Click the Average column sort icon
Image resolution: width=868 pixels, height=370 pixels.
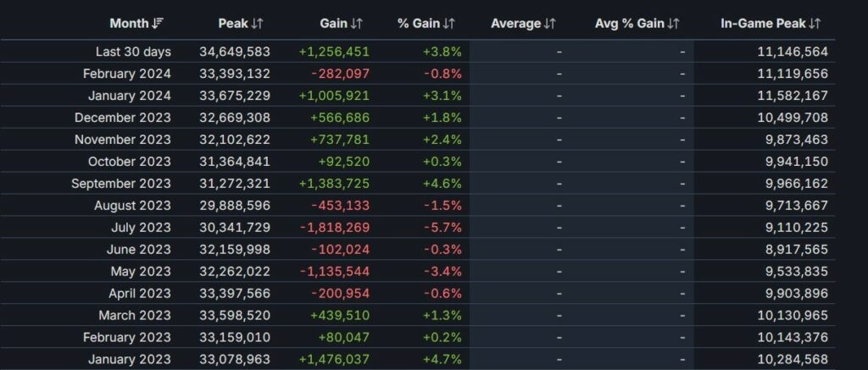point(549,24)
